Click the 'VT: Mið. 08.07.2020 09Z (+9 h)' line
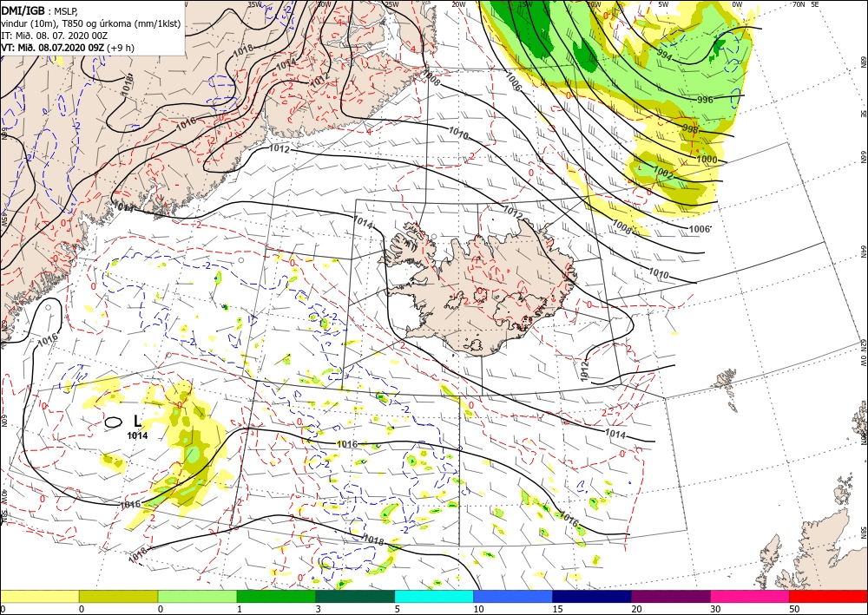Screen dimensions: 868x615 pos(68,48)
